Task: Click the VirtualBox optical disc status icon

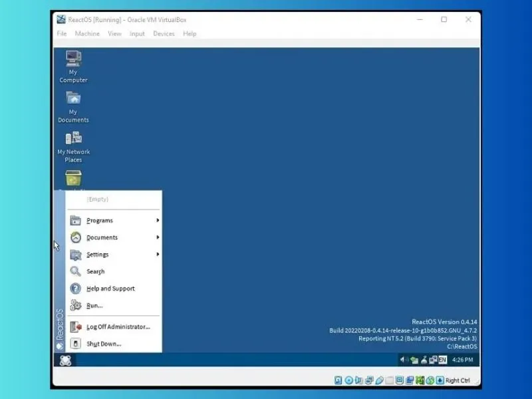Action: pos(348,380)
